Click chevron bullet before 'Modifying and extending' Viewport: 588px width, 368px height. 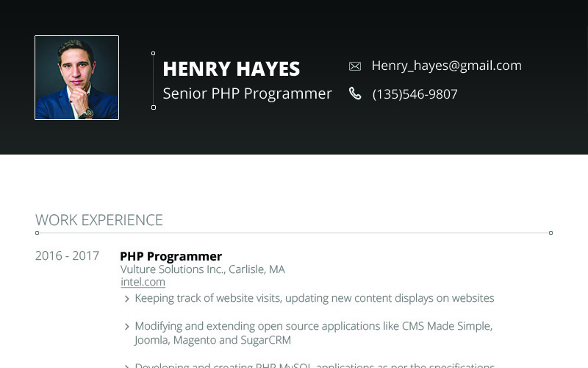point(127,327)
